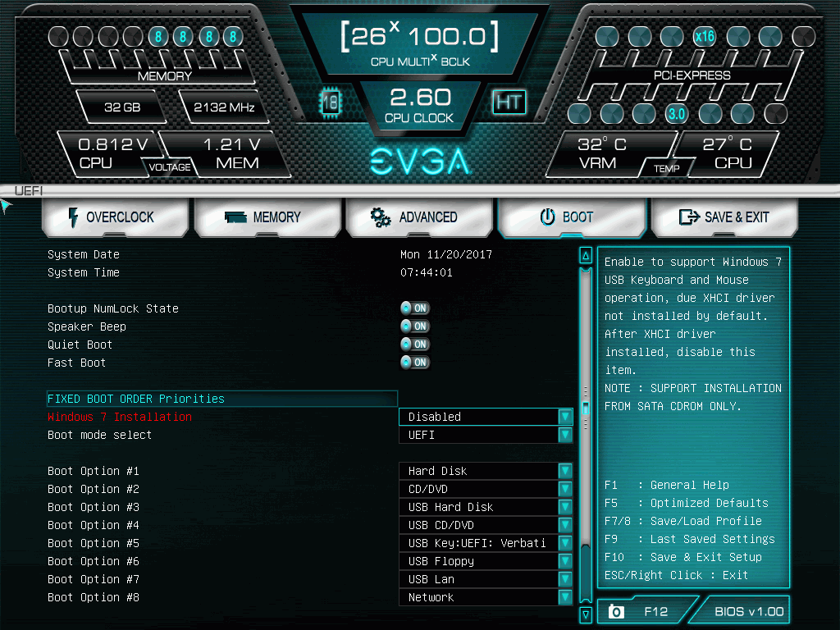Click the 18-core CPU chip icon
Viewport: 840px width, 630px height.
coord(330,102)
